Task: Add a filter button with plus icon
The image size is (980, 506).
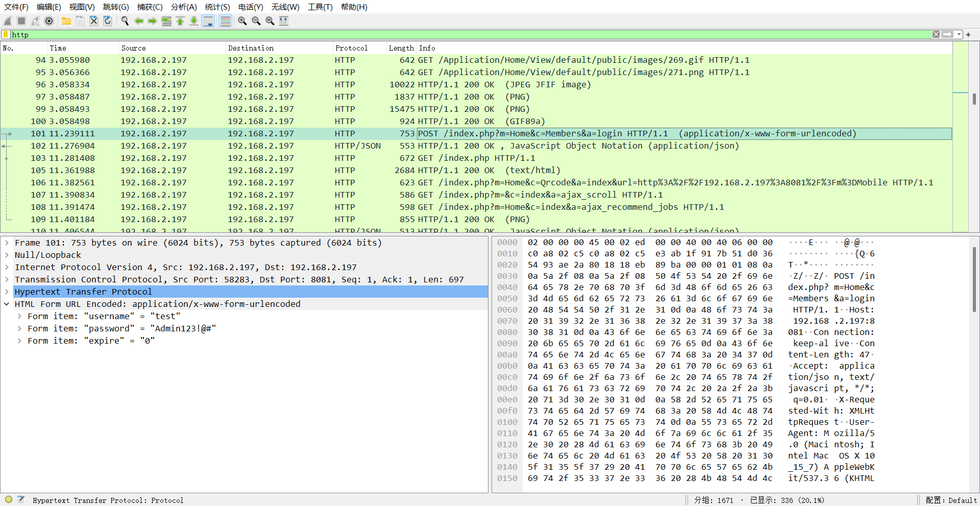Action: (x=968, y=35)
